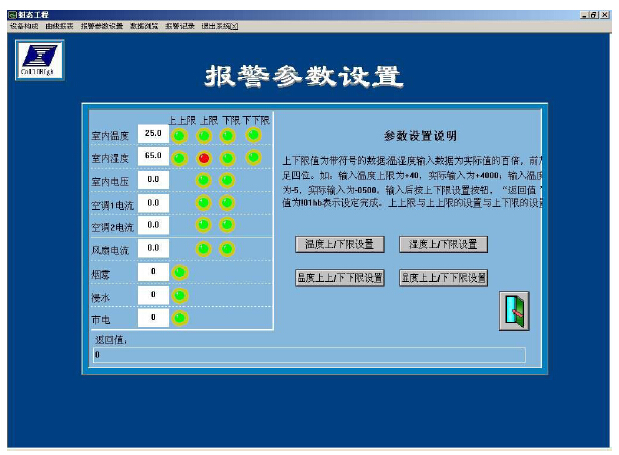The width and height of the screenshot is (619, 455).
Task: Open the 设备构成 menu
Action: click(24, 26)
